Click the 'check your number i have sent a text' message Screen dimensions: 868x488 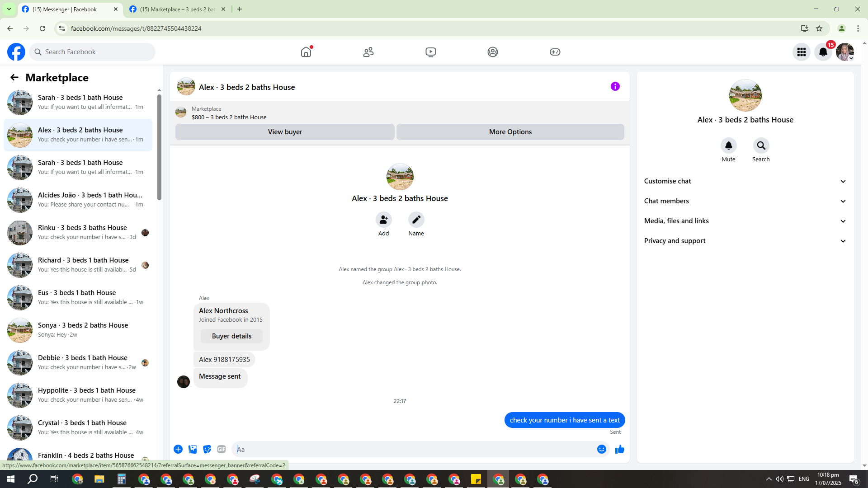point(565,420)
